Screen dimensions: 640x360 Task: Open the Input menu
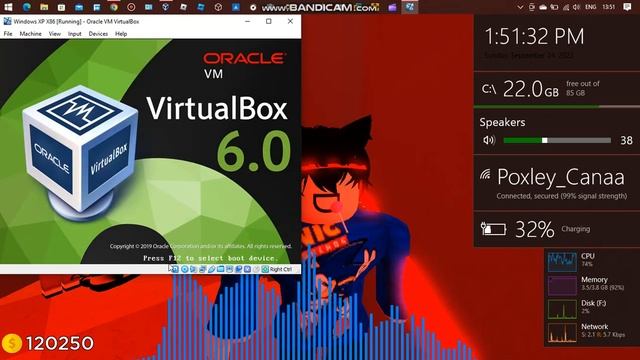tap(75, 34)
